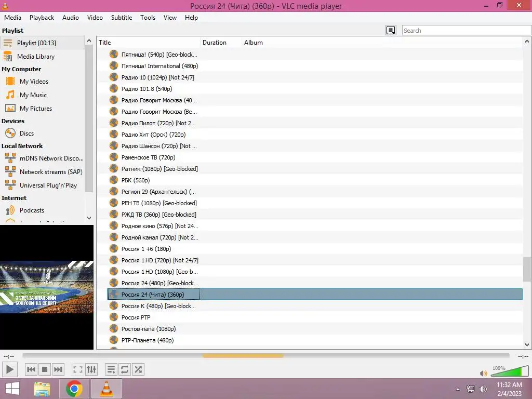Open the Playback menu
The height and width of the screenshot is (399, 532).
42,18
